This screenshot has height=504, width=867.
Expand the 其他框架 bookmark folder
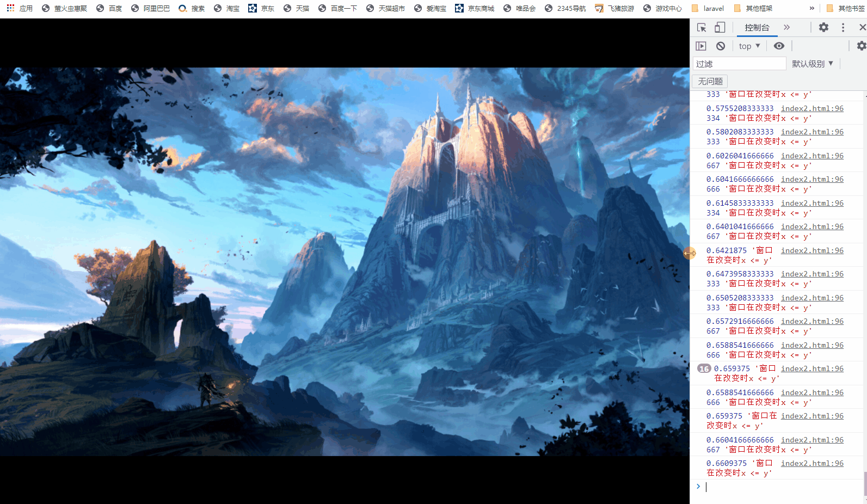tap(753, 8)
